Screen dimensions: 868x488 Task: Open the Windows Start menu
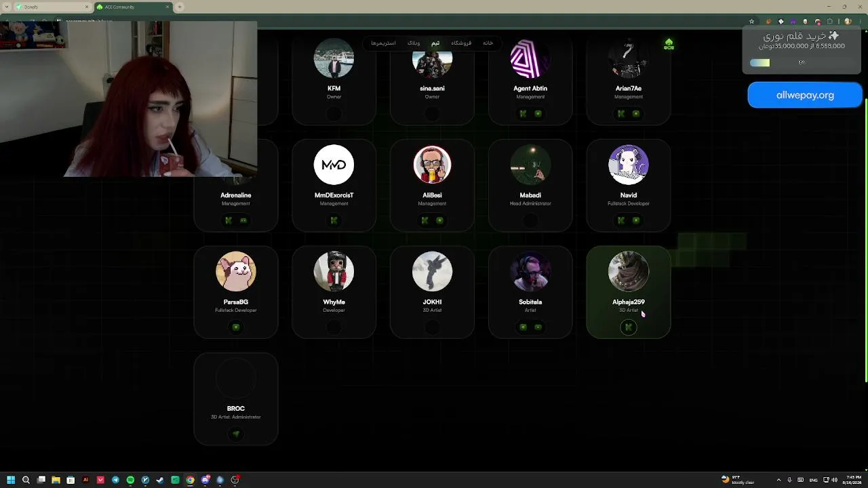tap(11, 480)
